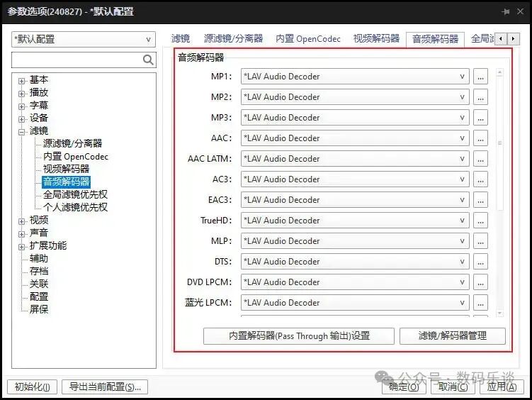Focus the settings search input field

[x=77, y=60]
